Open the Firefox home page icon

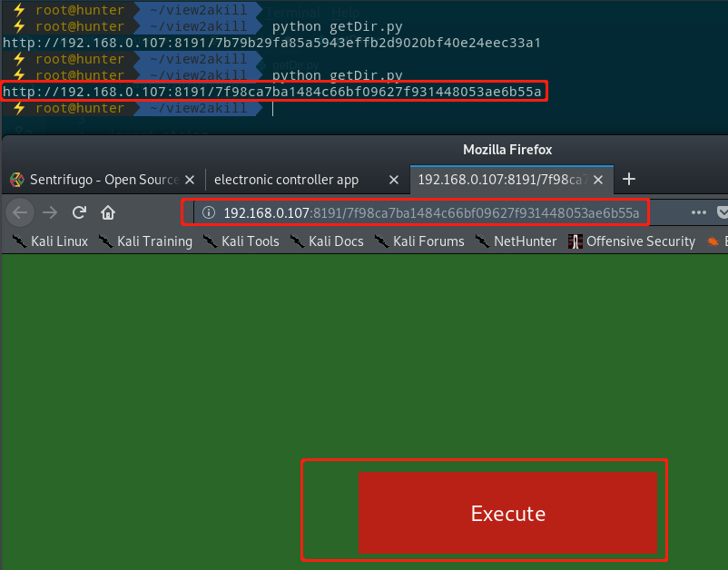click(108, 212)
